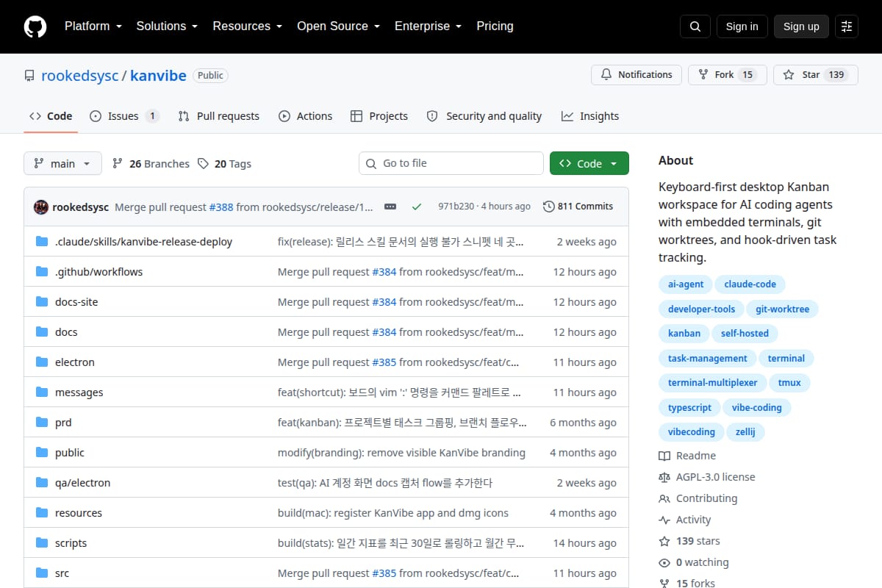Image resolution: width=882 pixels, height=588 pixels.
Task: Click the repository icon beside rookedsysc
Action: click(29, 76)
